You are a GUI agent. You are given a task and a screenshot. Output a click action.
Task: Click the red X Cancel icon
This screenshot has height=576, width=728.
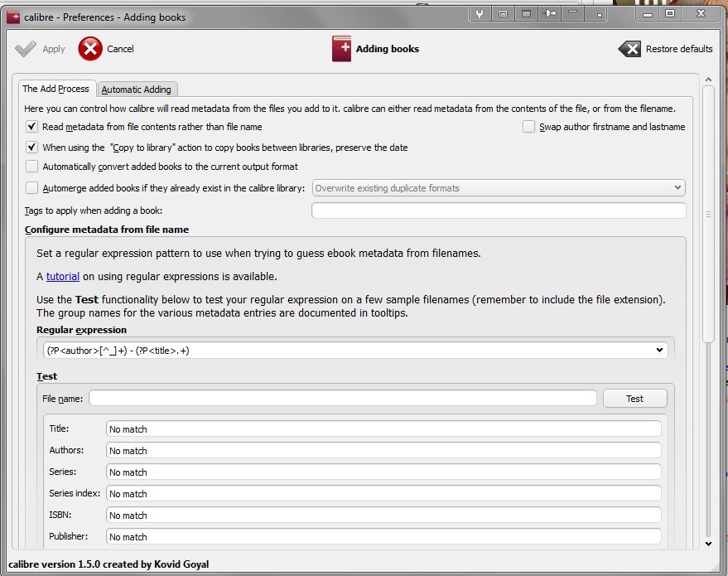pyautogui.click(x=90, y=49)
